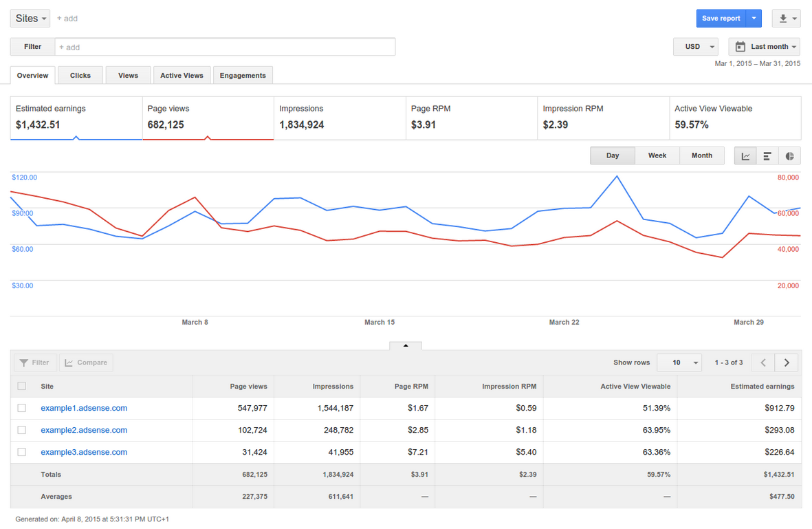Toggle chart granularity to Day
The height and width of the screenshot is (529, 812).
pyautogui.click(x=613, y=156)
